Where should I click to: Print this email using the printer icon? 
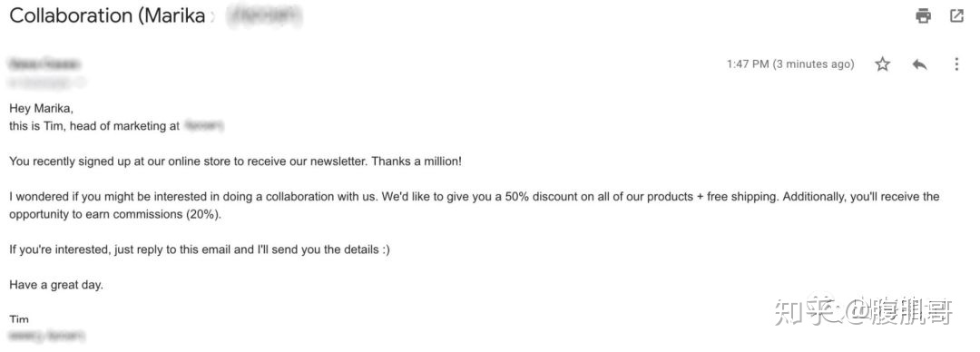923,15
